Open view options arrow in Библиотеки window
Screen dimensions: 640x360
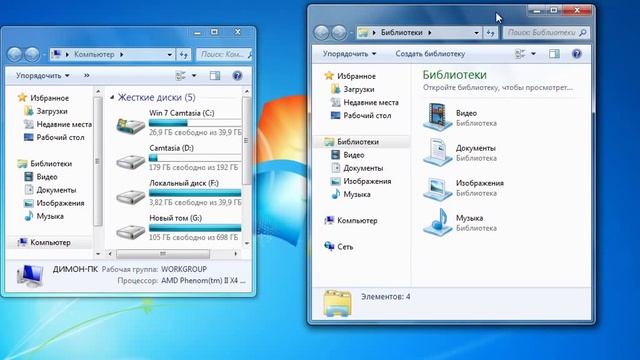533,54
